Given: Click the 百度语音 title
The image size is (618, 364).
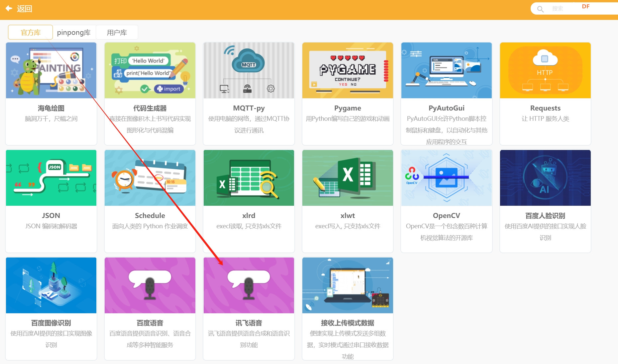Looking at the screenshot, I should tap(150, 323).
